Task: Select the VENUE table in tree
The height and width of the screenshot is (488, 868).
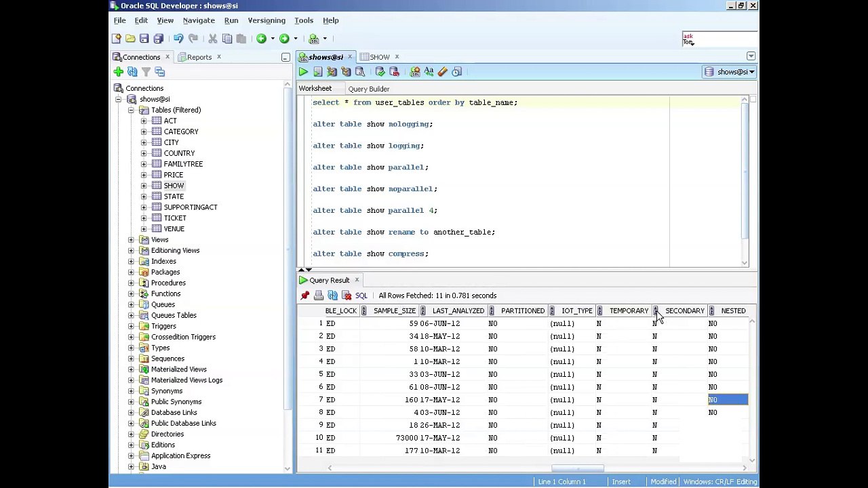Action: tap(174, 229)
